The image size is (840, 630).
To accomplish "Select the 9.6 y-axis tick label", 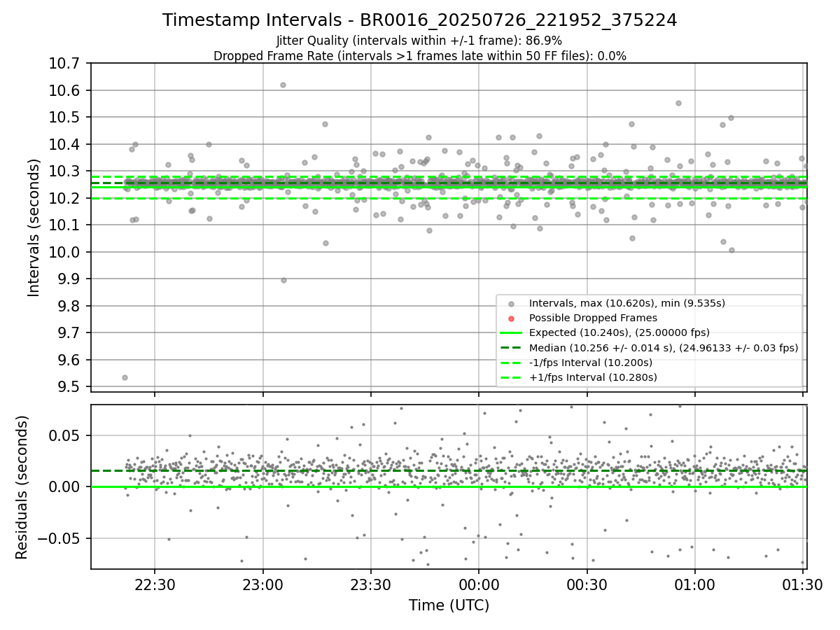I will [x=70, y=360].
